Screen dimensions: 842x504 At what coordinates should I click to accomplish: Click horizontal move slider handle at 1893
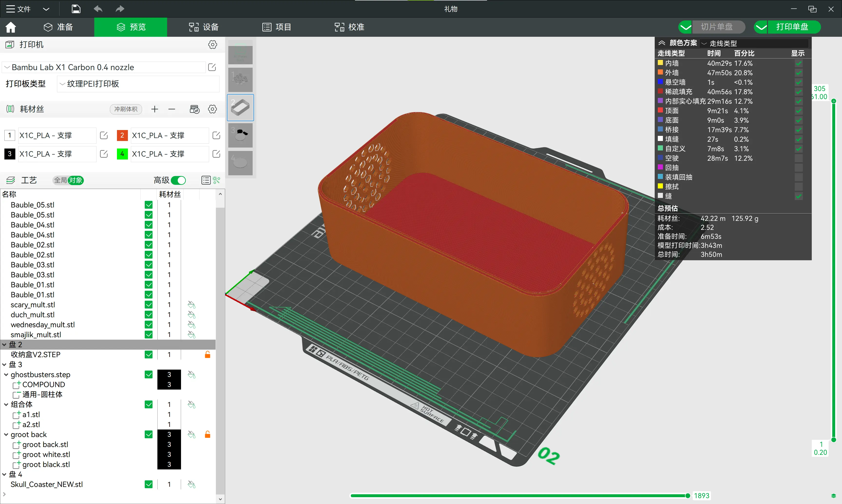688,496
